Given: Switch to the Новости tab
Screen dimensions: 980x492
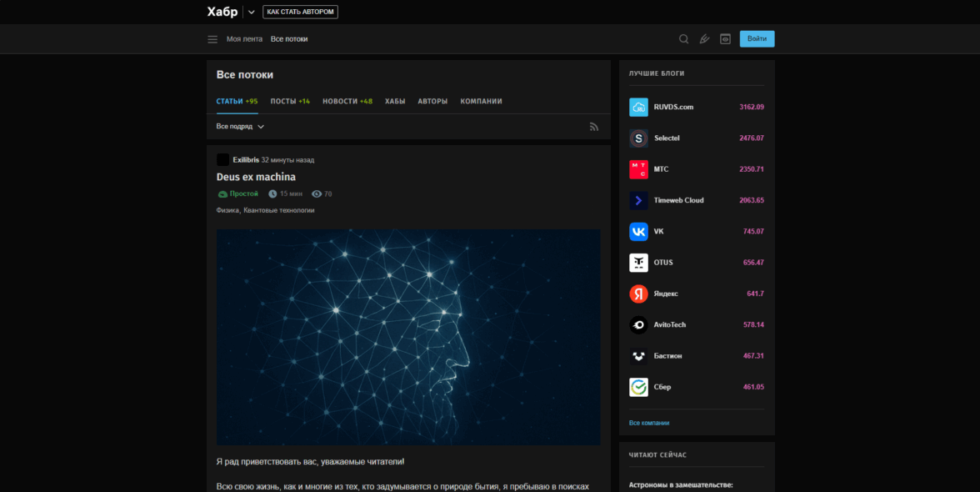Looking at the screenshot, I should click(x=347, y=102).
